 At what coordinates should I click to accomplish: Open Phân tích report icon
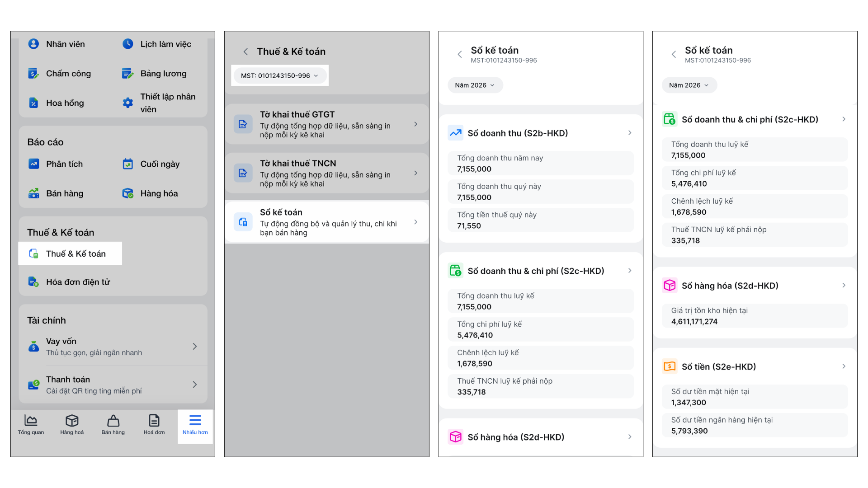[x=33, y=164]
